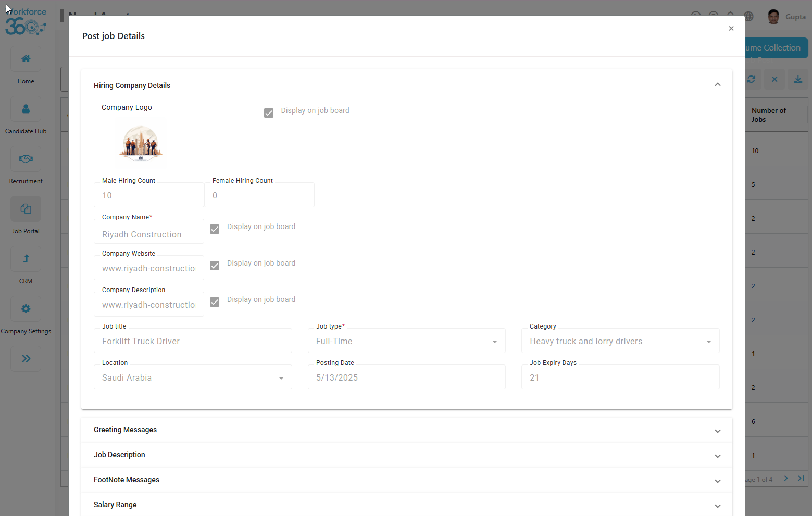Viewport: 812px width, 516px height.
Task: Open the Candidate Hub icon
Action: coord(26,109)
